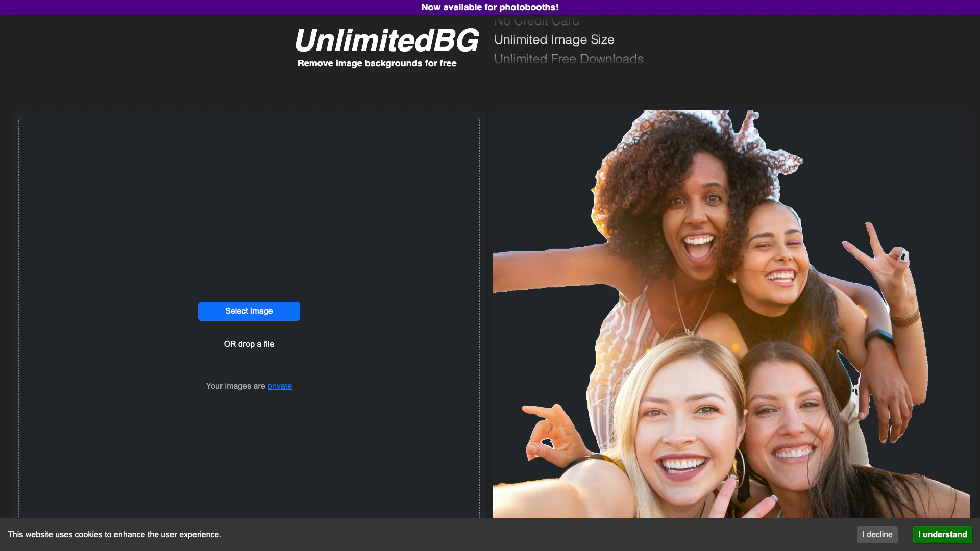This screenshot has width=980, height=551.
Task: Click the 'Unlimited Free Downloads' text
Action: click(x=568, y=59)
